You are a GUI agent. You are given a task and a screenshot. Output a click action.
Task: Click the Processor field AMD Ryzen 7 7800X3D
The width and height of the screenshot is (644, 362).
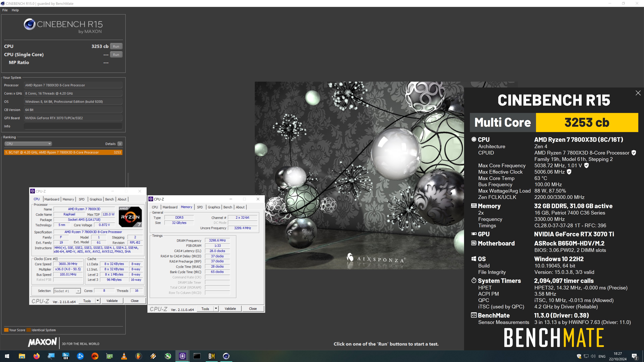click(73, 85)
